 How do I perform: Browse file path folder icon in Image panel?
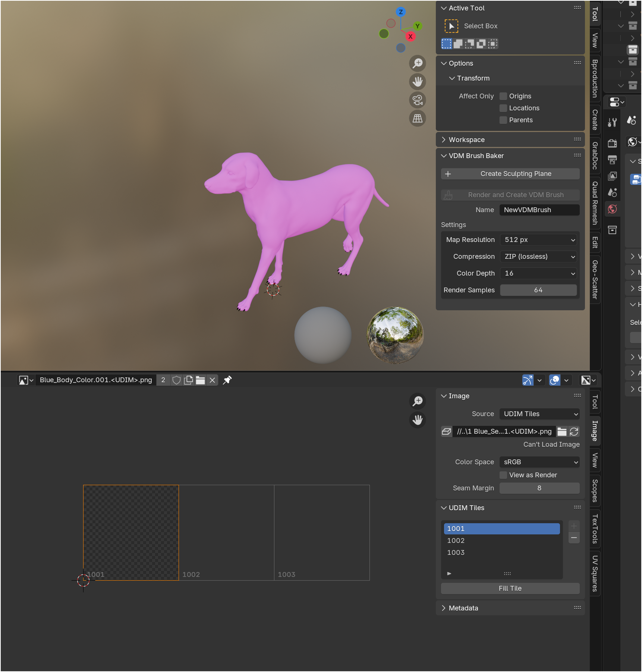point(562,431)
